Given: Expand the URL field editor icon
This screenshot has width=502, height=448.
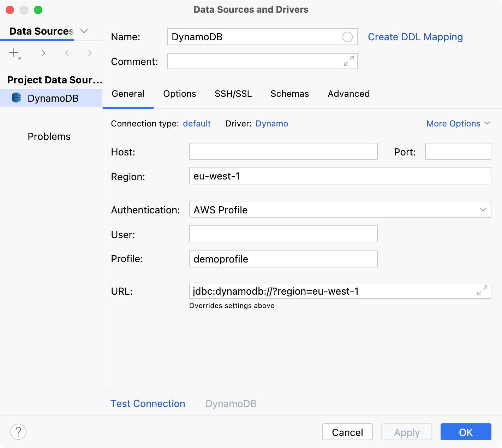Looking at the screenshot, I should pyautogui.click(x=483, y=291).
